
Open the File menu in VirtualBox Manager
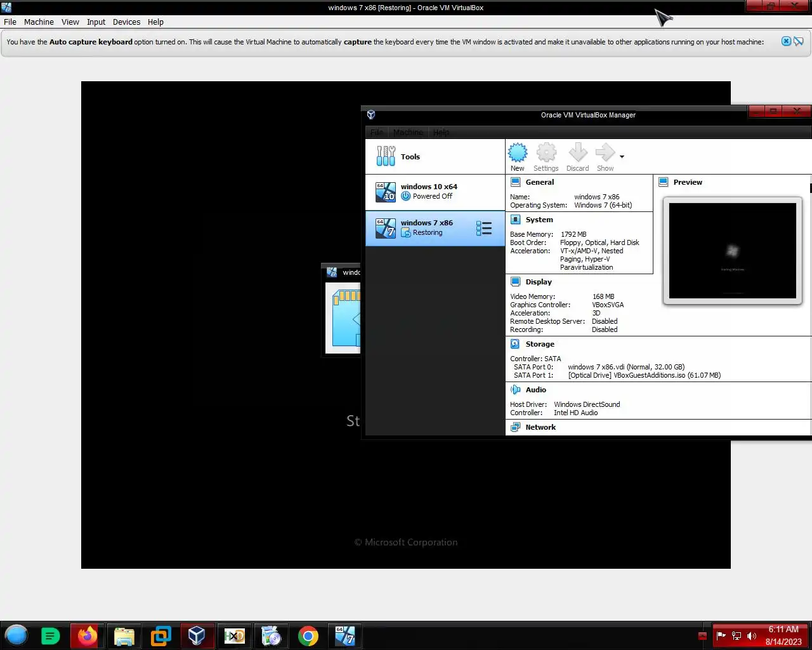(x=377, y=132)
